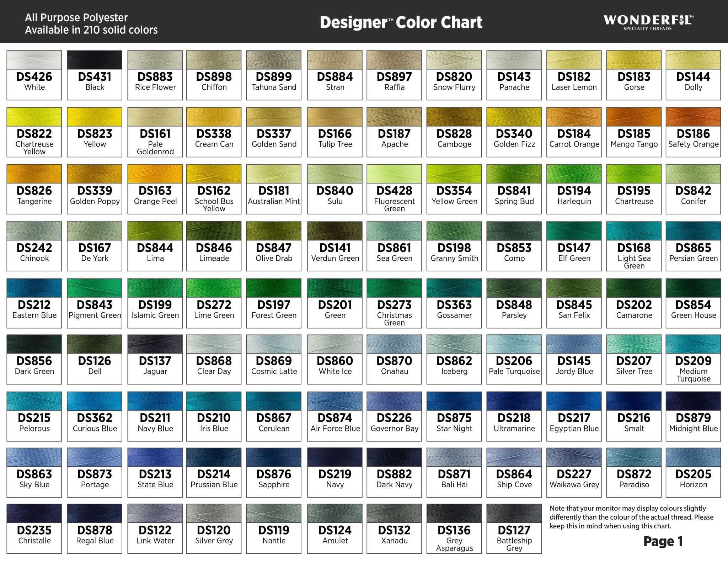Click the 'Carrot Orange' color name
728x563 pixels.
(574, 144)
